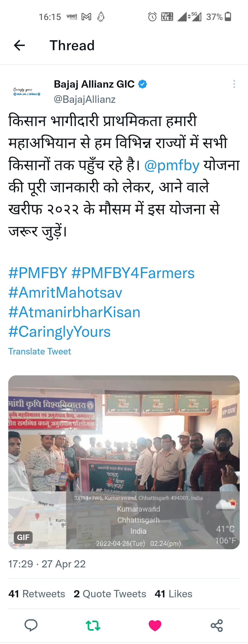Tap the reply speech bubble icon
The image size is (248, 644).
click(x=31, y=626)
